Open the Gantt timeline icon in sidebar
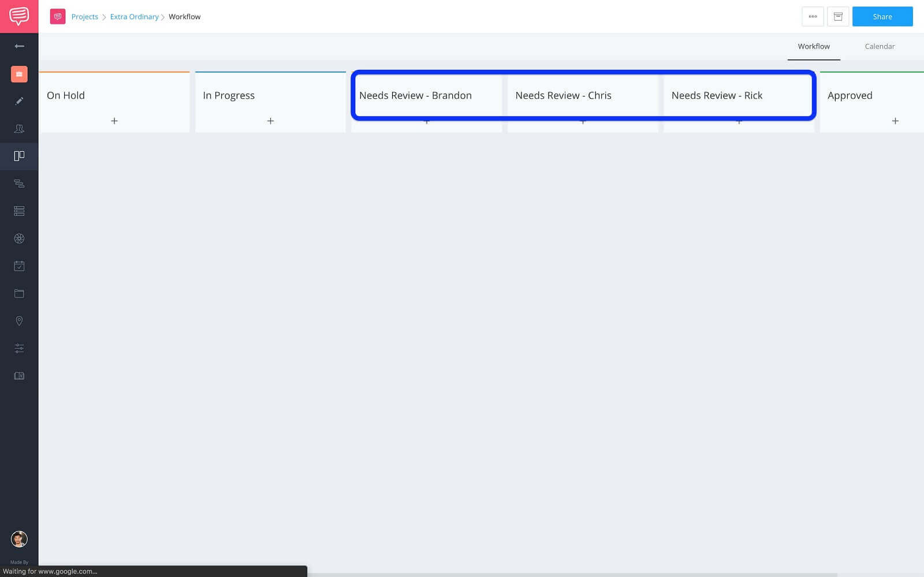This screenshot has width=924, height=577. pos(19,184)
